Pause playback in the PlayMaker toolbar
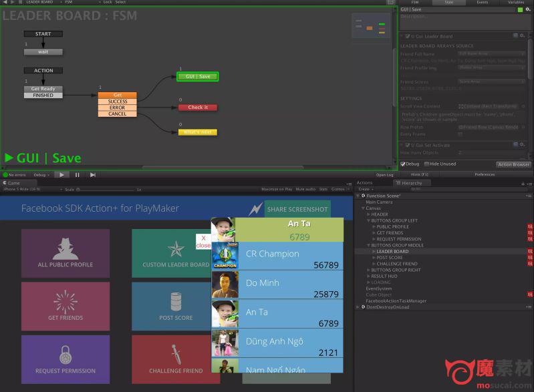The image size is (534, 392). (78, 174)
